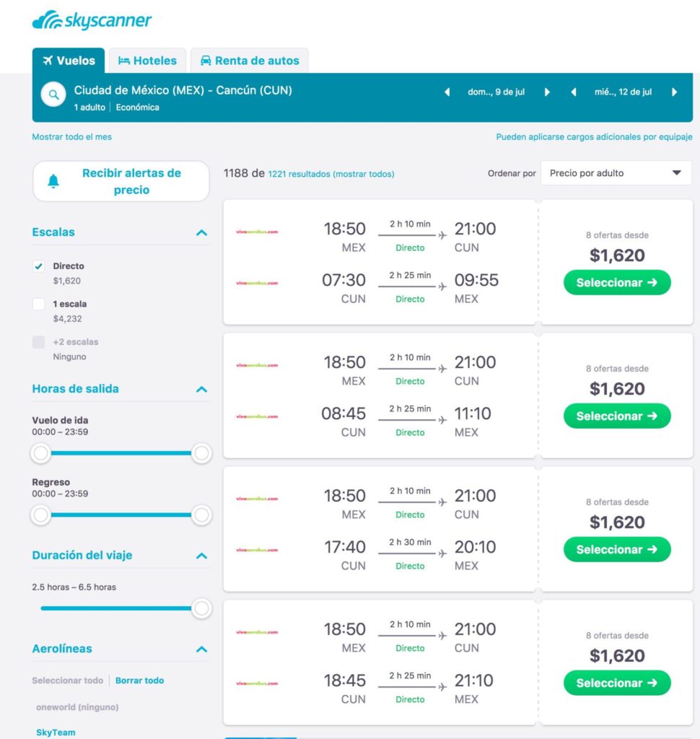Open the Ordenar por dropdown
The width and height of the screenshot is (700, 739).
pos(616,173)
